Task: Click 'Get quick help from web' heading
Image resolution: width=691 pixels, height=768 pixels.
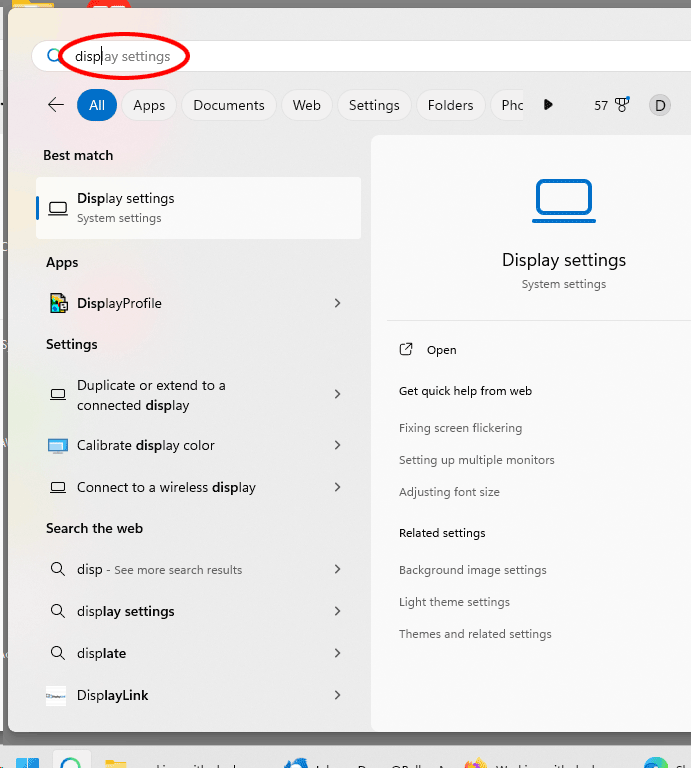Action: (465, 391)
